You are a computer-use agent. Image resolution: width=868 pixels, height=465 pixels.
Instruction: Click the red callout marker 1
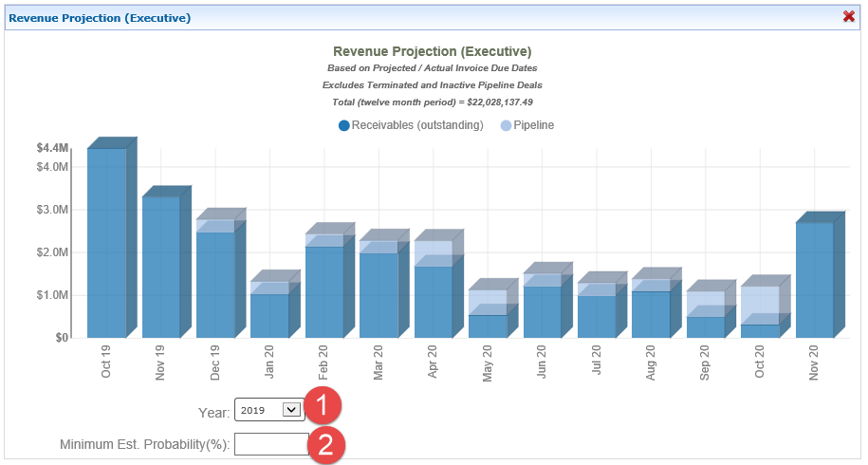pyautogui.click(x=323, y=407)
